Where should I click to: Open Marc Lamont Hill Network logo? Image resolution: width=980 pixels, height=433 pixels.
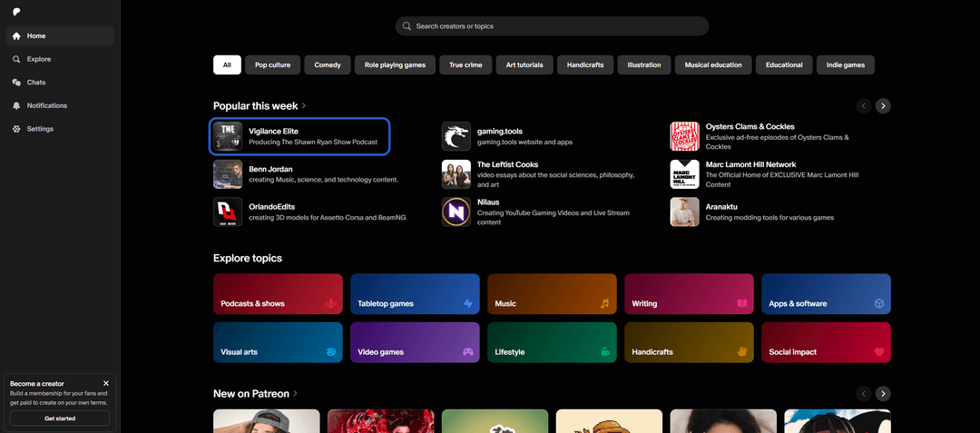[x=684, y=174]
